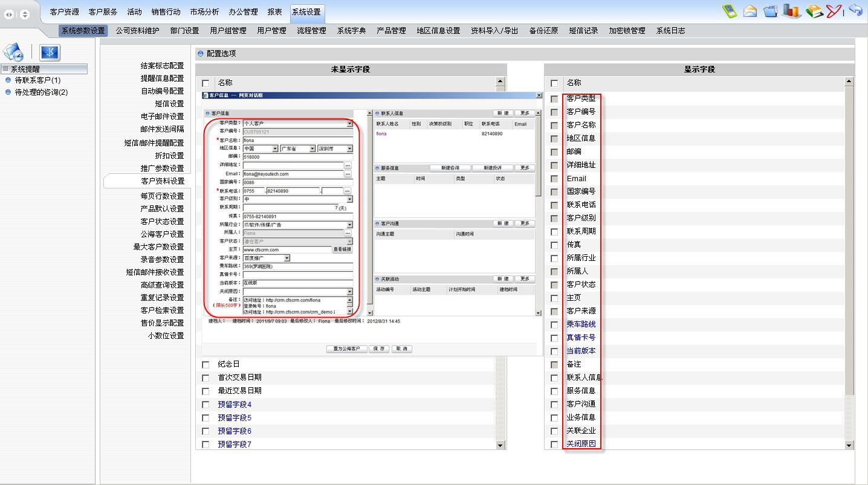The width and height of the screenshot is (868, 485).
Task: Check the 乘车路线 checkbox
Action: (554, 325)
